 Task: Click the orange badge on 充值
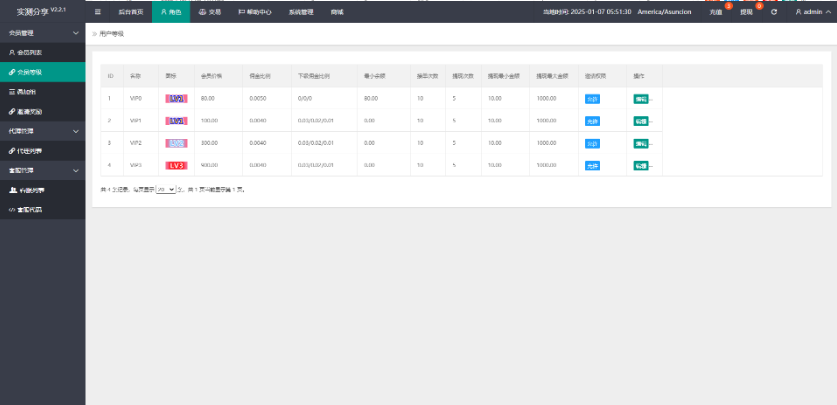[x=728, y=6]
